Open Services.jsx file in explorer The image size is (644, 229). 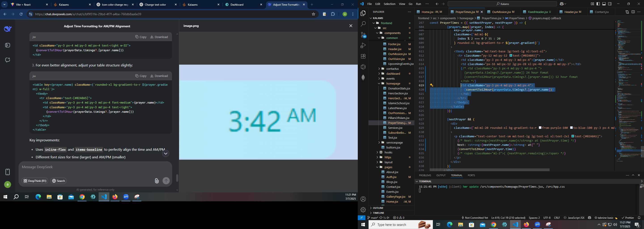click(395, 128)
